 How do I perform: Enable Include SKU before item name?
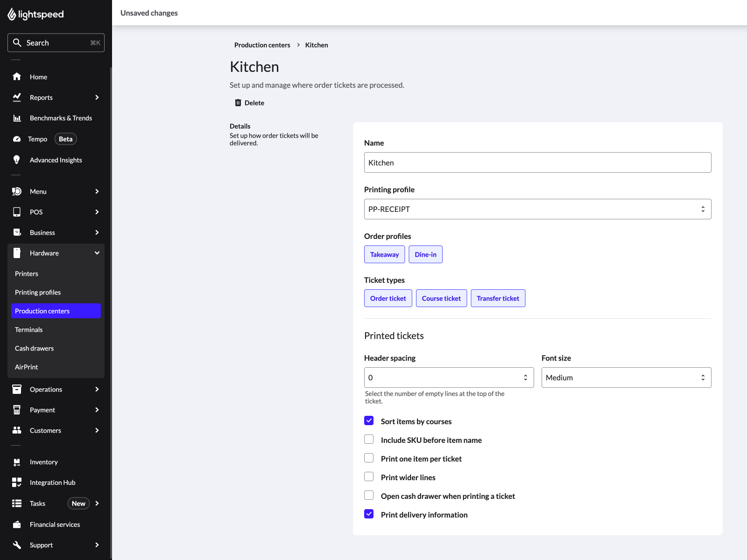[x=369, y=440]
